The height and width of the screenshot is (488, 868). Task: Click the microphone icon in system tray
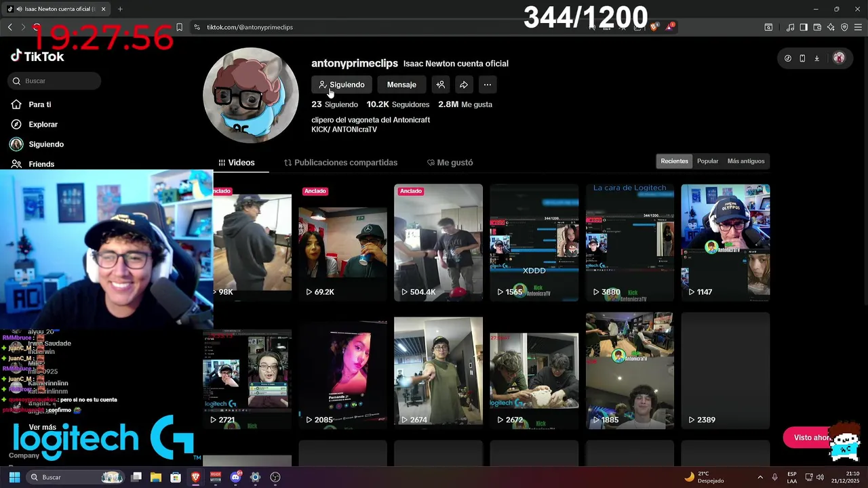click(x=774, y=477)
